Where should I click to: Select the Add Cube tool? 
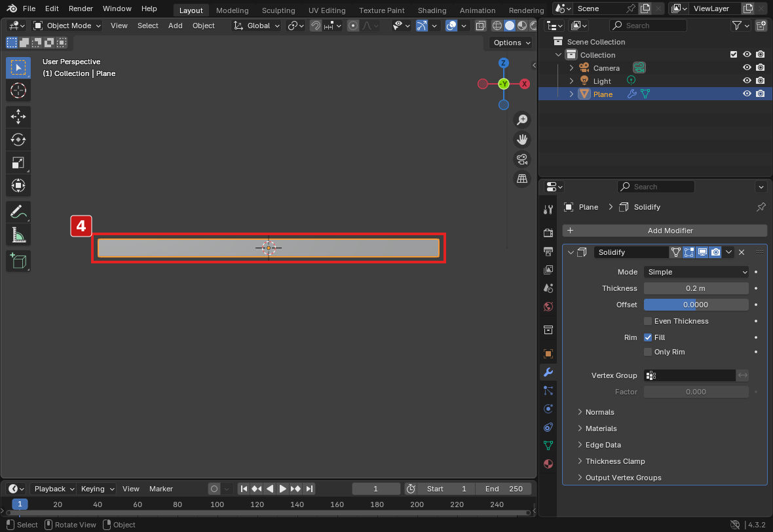[18, 261]
